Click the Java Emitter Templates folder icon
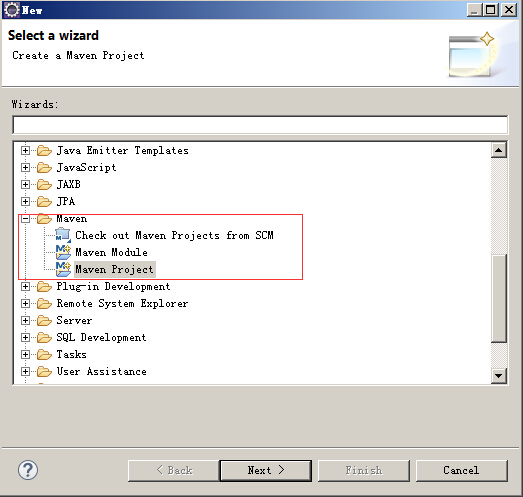 click(x=44, y=150)
